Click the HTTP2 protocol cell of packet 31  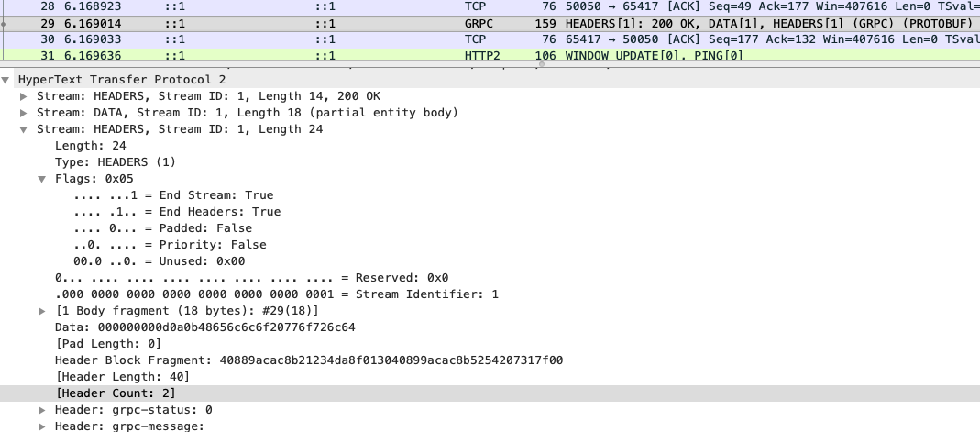(x=482, y=56)
